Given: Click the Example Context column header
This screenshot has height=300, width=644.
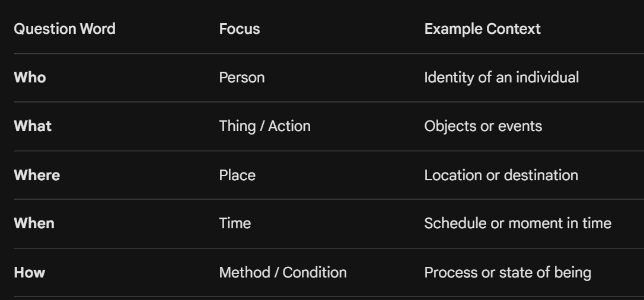Looking at the screenshot, I should (x=482, y=29).
